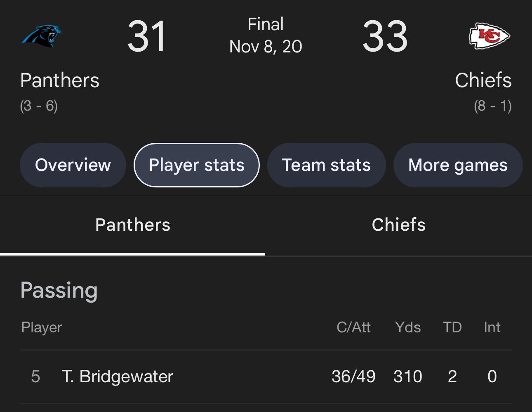
Task: Click the Panthers score of 31
Action: click(147, 37)
